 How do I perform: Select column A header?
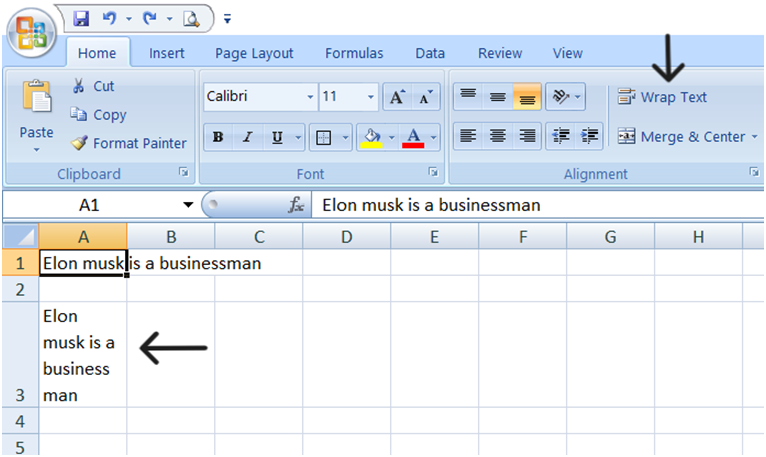click(83, 237)
